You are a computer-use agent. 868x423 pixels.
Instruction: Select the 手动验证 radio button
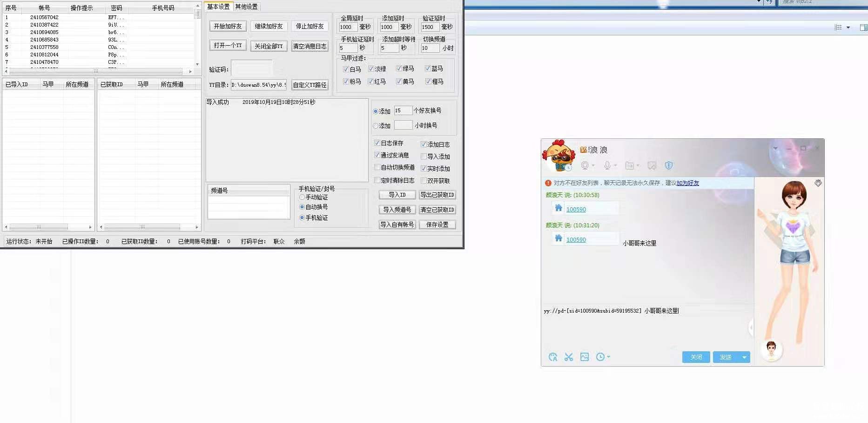point(302,198)
